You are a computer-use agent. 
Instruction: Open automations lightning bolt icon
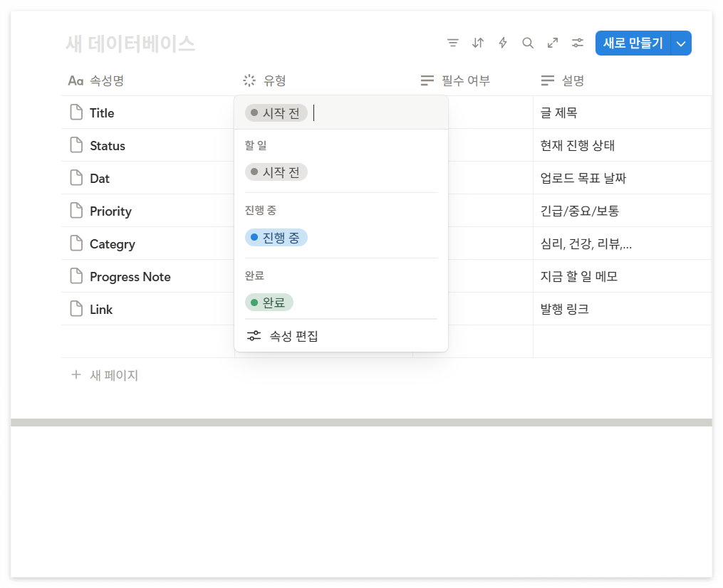point(503,43)
